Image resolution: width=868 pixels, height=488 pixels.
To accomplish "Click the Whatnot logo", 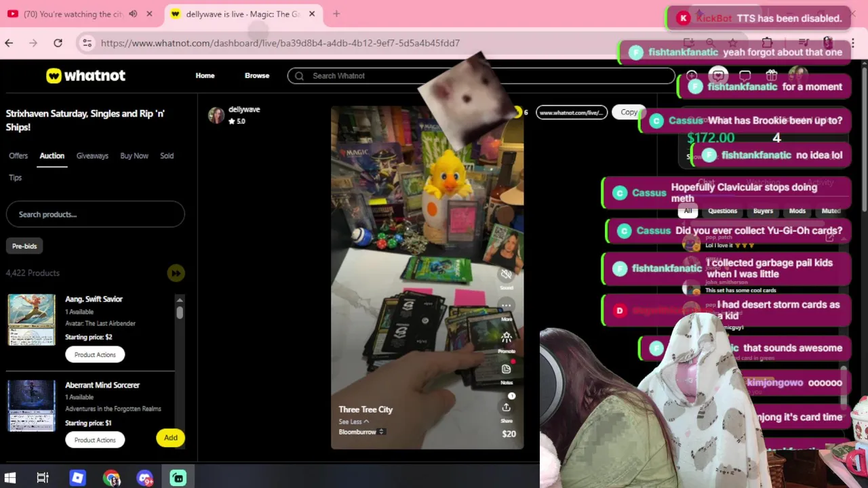I will pyautogui.click(x=85, y=75).
